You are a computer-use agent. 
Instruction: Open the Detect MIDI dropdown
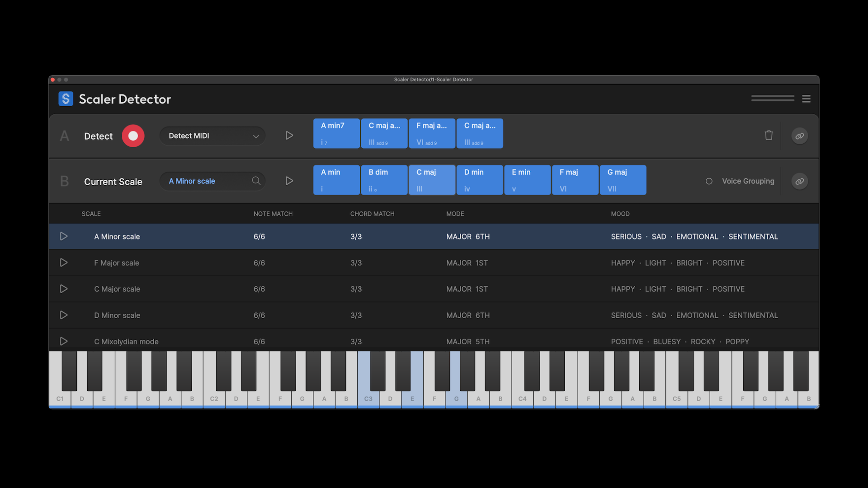tap(212, 136)
